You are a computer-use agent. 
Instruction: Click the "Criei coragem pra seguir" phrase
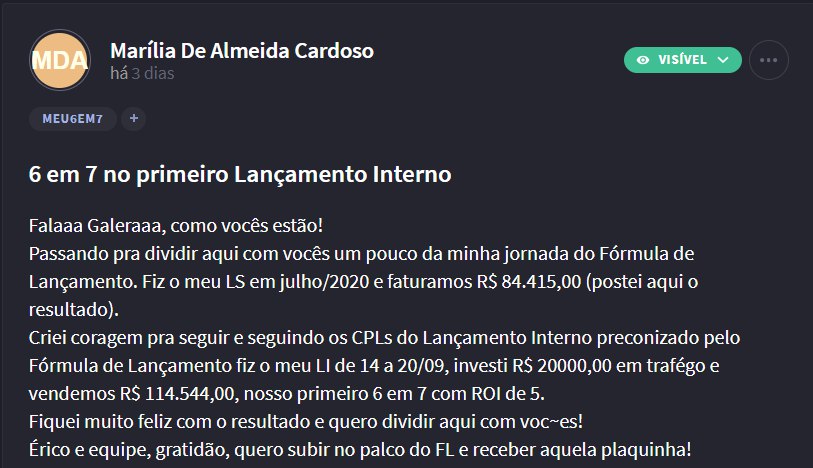(129, 338)
